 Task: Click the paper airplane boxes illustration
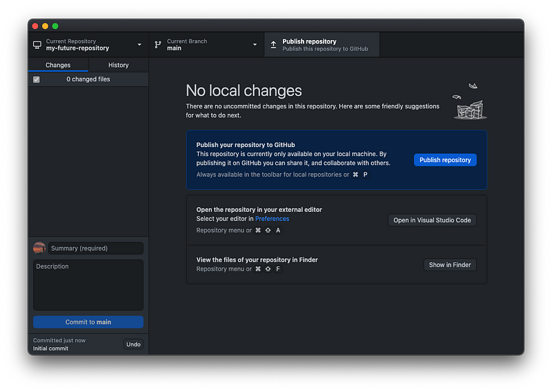click(x=470, y=101)
